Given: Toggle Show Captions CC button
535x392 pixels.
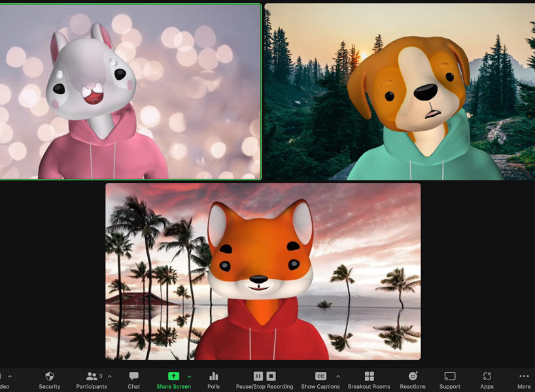Looking at the screenshot, I should [x=320, y=376].
